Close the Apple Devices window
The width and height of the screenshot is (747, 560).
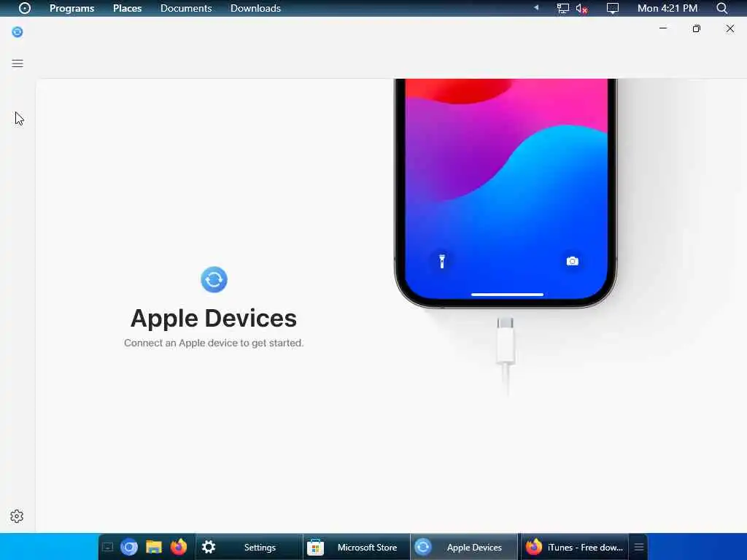click(729, 28)
